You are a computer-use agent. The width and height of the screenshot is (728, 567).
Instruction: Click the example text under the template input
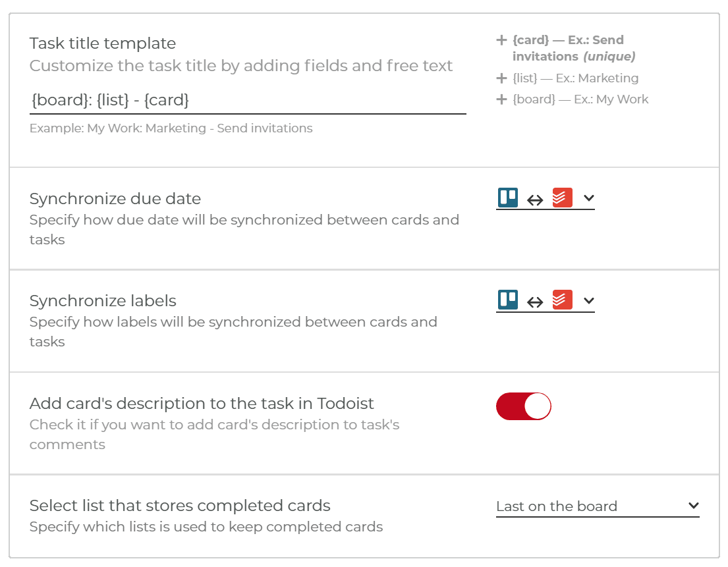[x=170, y=128]
